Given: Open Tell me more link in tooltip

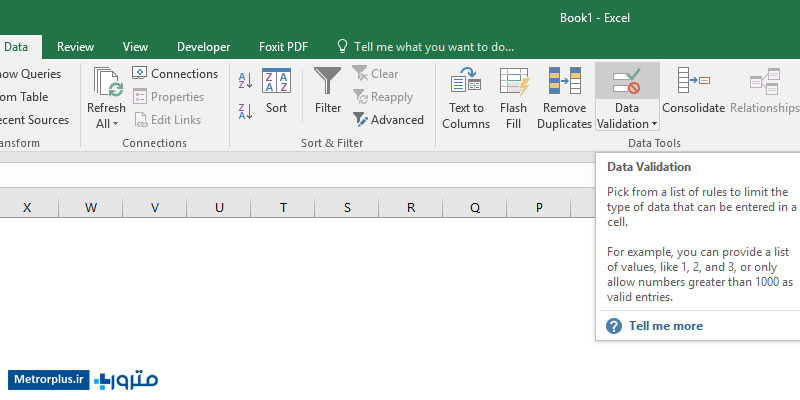Looking at the screenshot, I should 665,326.
